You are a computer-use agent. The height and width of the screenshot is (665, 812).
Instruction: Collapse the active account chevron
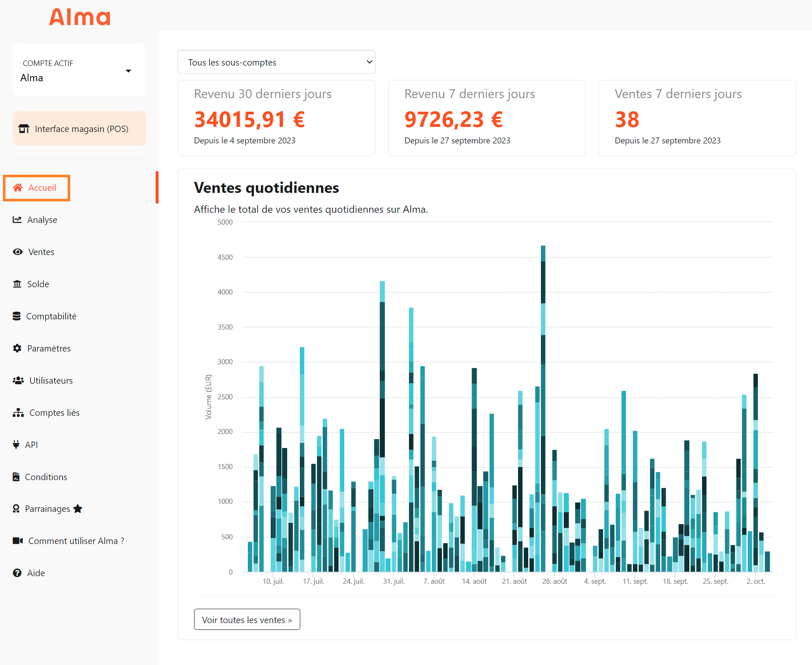129,71
